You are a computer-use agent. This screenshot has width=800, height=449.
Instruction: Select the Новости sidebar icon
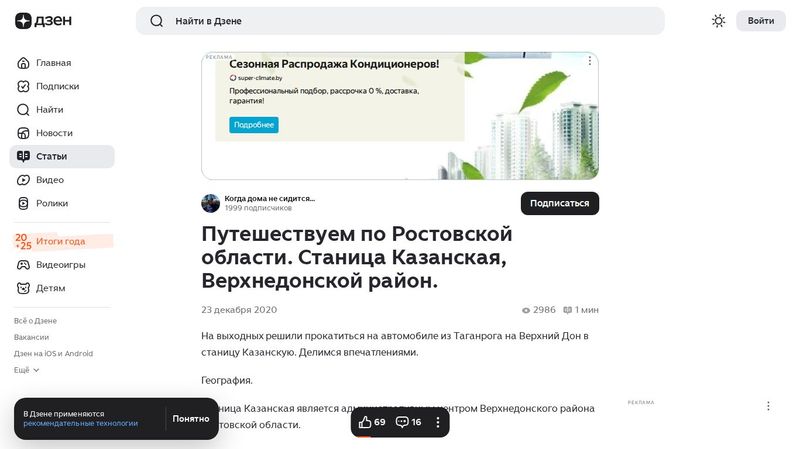(x=23, y=133)
